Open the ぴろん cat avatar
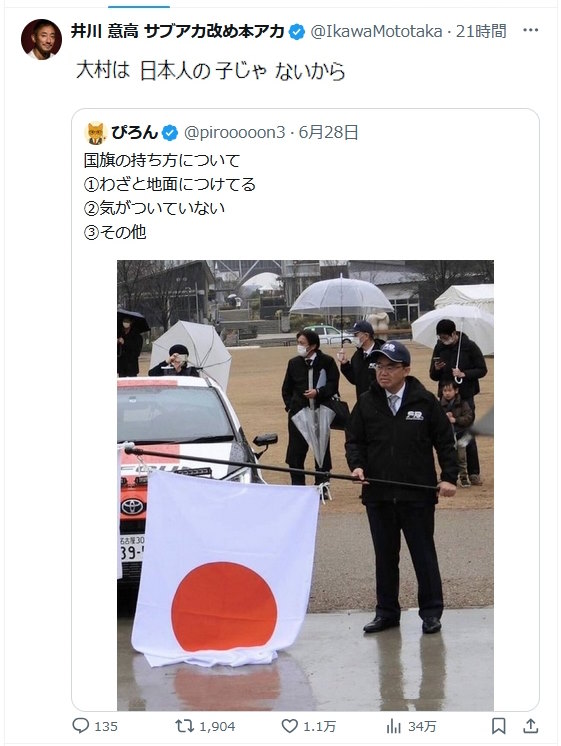The width and height of the screenshot is (561, 746). point(96,133)
